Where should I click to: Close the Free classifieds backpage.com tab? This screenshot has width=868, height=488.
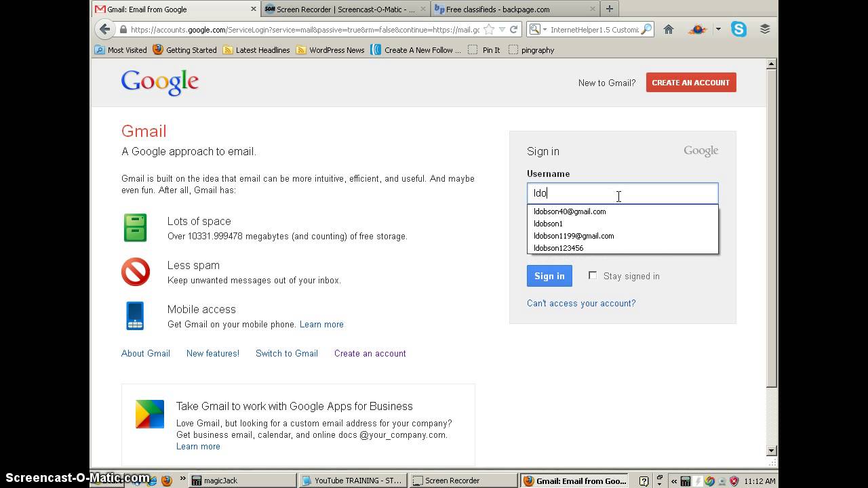592,9
